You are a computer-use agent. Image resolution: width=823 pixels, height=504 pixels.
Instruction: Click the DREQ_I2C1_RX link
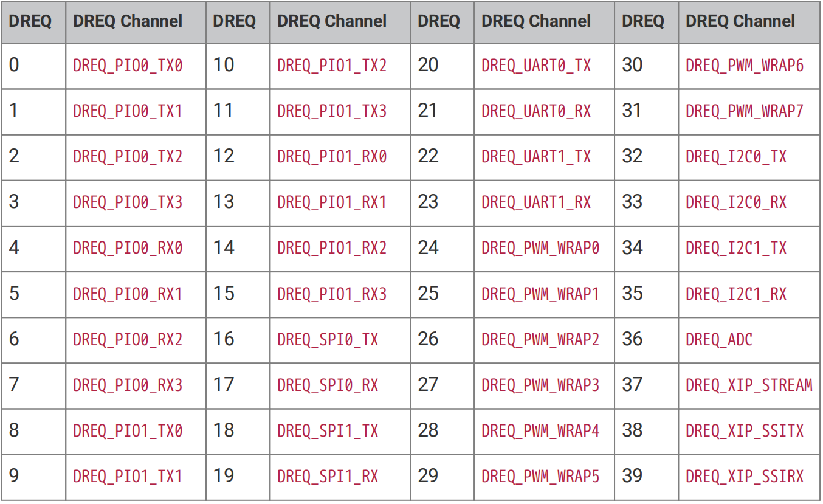coord(736,294)
